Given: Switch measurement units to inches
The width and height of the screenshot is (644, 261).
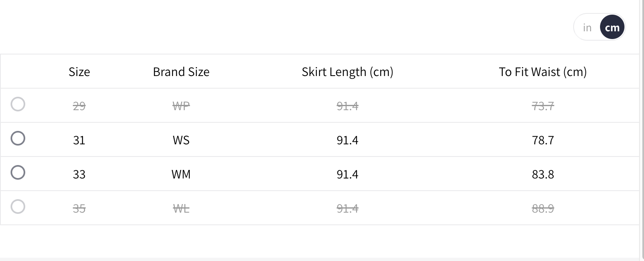Looking at the screenshot, I should [587, 28].
